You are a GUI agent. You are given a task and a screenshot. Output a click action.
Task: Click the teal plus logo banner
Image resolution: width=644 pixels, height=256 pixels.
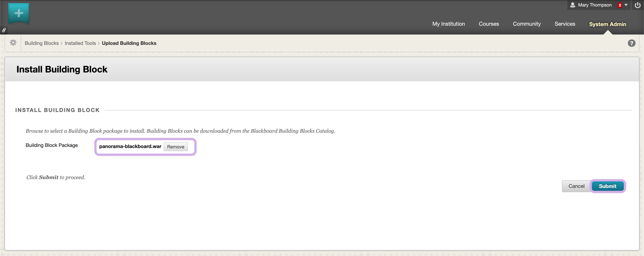(19, 13)
